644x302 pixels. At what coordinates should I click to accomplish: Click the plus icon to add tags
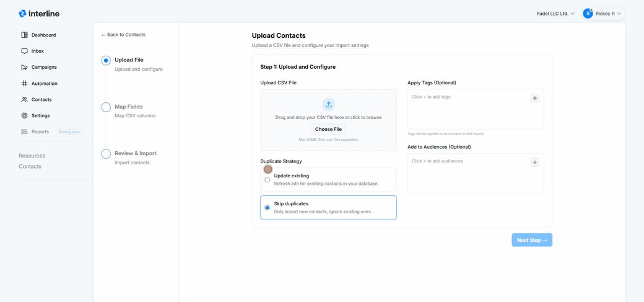pos(535,98)
